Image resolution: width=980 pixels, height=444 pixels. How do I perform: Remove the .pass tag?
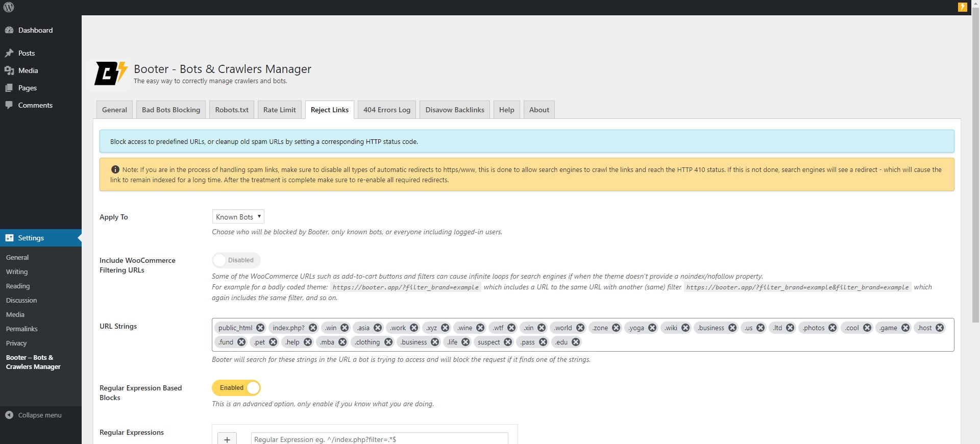(543, 342)
